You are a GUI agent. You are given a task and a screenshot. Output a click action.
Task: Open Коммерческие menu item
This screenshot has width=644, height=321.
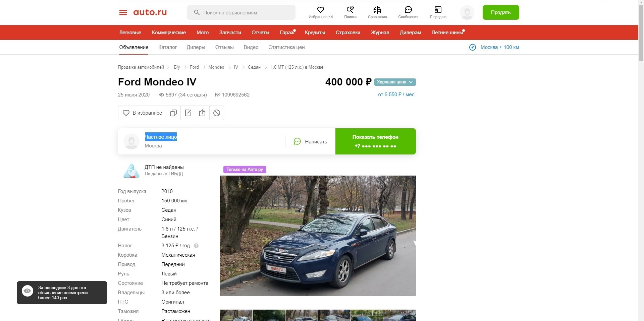pyautogui.click(x=169, y=33)
